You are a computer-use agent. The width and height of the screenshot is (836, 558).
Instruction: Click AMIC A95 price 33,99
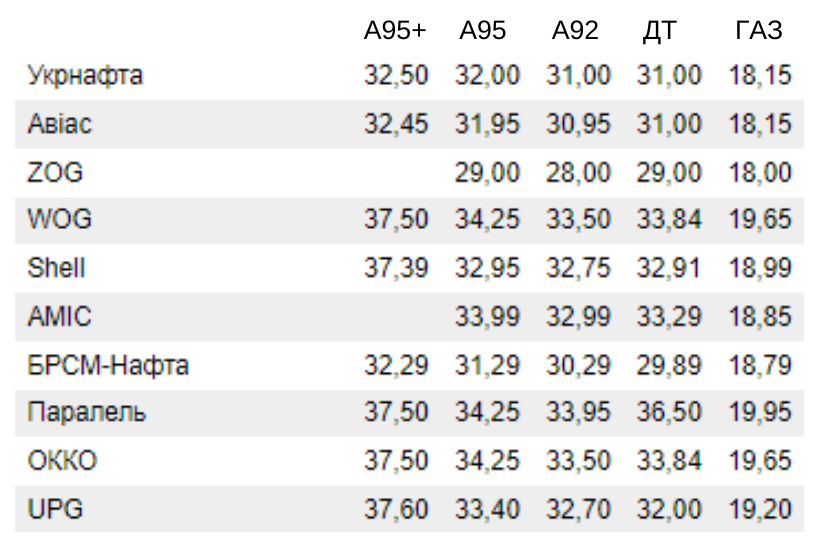pyautogui.click(x=487, y=317)
